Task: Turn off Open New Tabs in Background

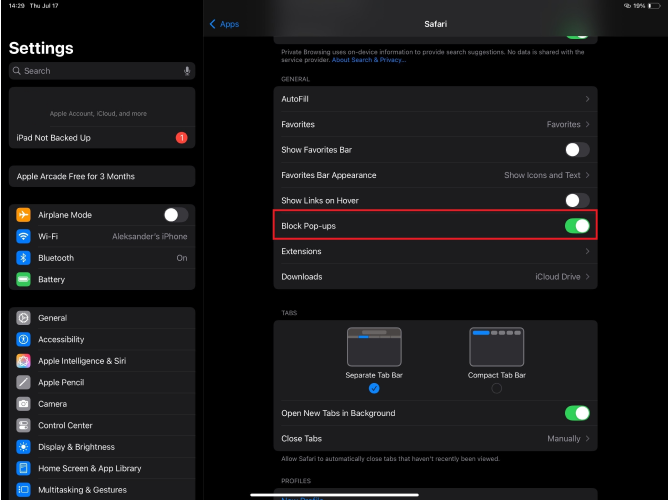Action: tap(577, 413)
